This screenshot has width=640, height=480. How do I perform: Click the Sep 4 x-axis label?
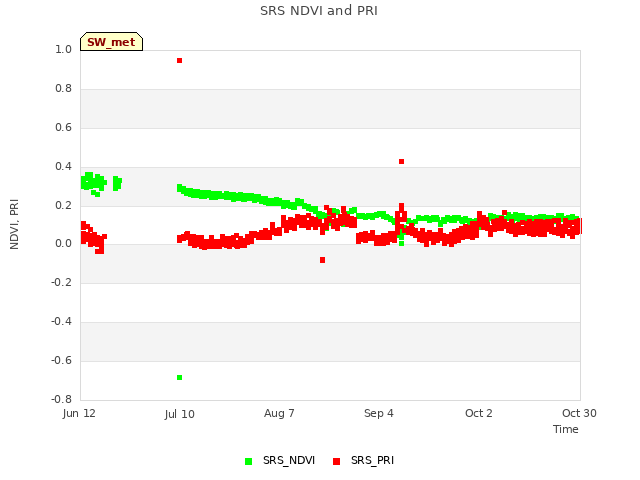coord(379,413)
